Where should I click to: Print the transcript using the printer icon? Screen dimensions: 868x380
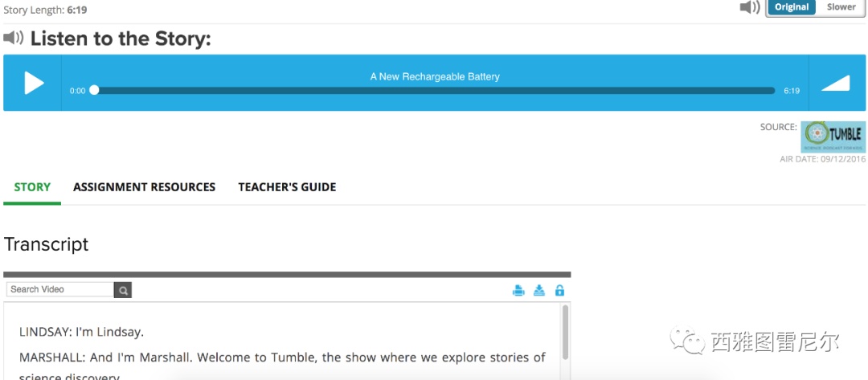click(x=518, y=291)
